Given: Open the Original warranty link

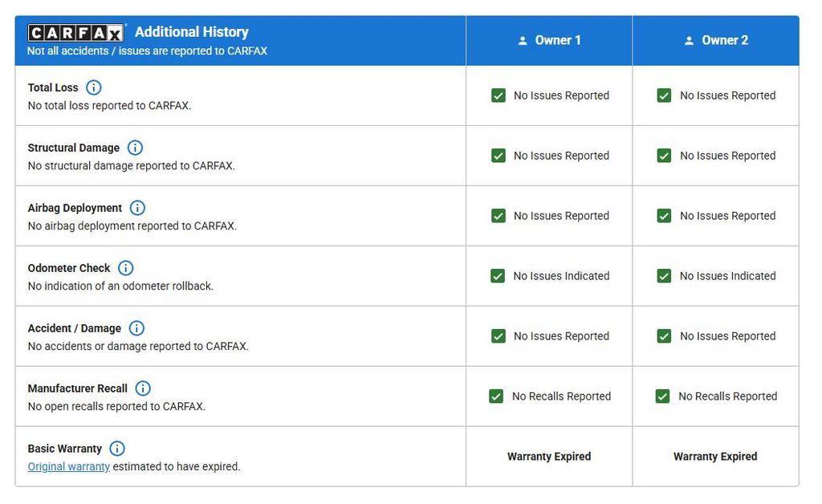Looking at the screenshot, I should point(69,467).
